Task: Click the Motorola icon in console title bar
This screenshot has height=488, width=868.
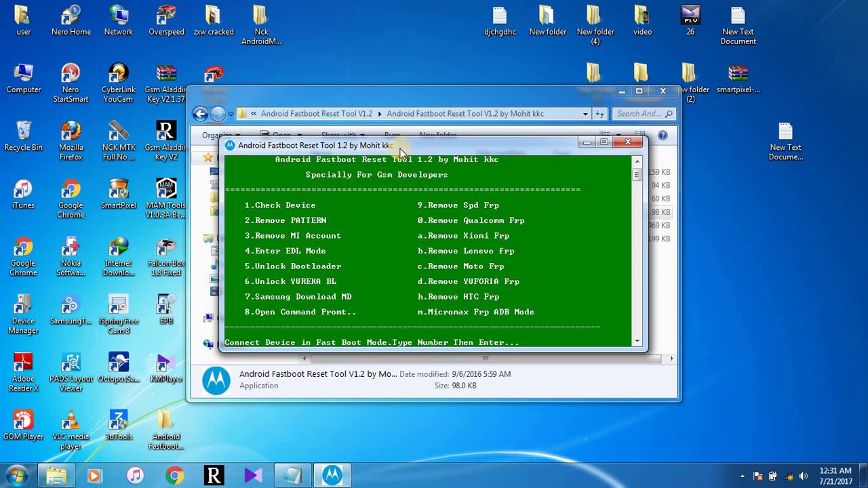Action: pyautogui.click(x=230, y=145)
